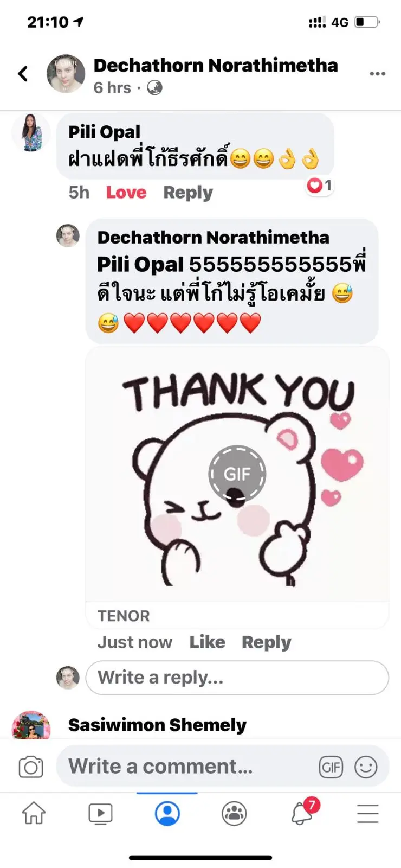This screenshot has width=401, height=868.
Task: Tap the camera icon beside the comment box
Action: click(31, 767)
